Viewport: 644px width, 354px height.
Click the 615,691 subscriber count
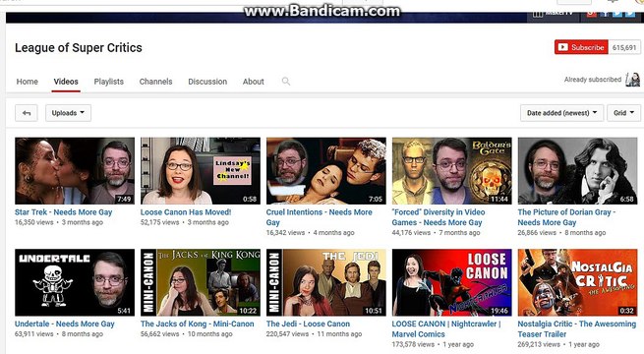(624, 47)
